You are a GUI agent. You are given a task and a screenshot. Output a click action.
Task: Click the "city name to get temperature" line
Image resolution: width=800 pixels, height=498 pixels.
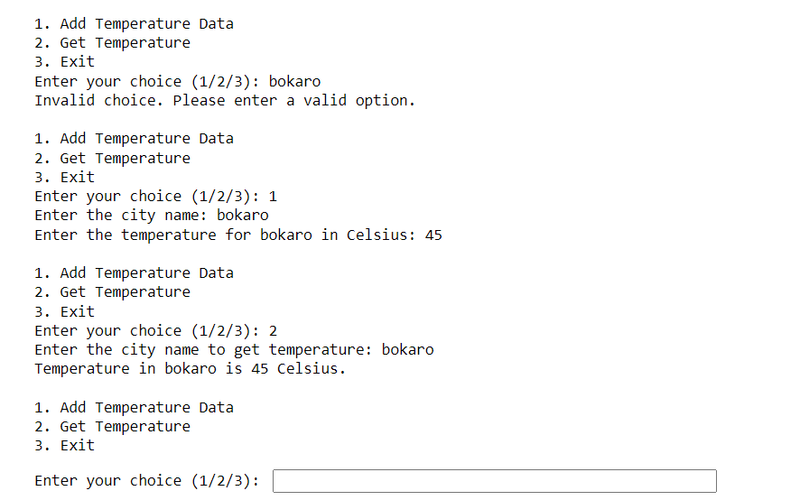(234, 350)
